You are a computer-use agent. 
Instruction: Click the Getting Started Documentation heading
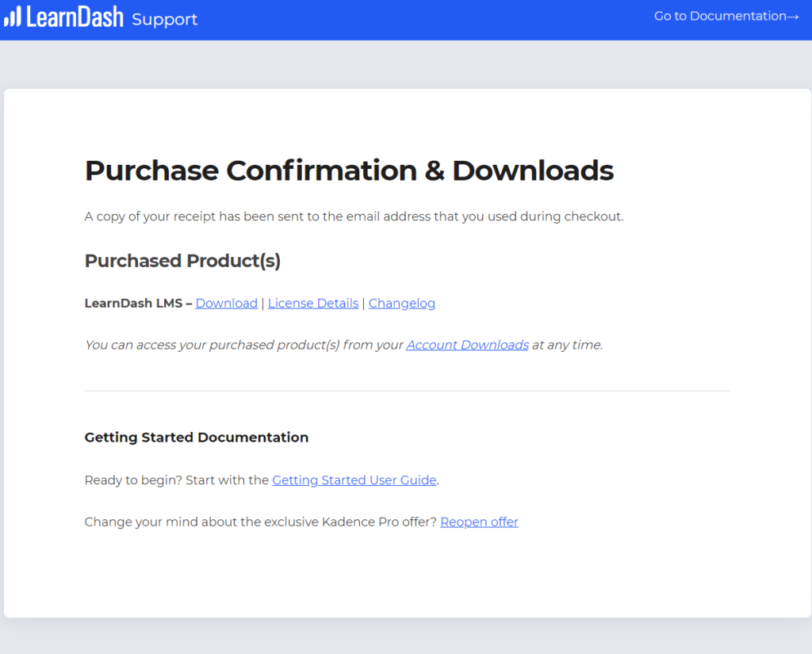[197, 437]
